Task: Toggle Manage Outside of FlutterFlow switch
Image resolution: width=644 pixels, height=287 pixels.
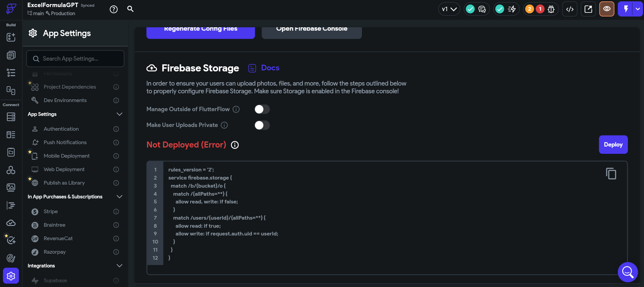Action: [262, 109]
